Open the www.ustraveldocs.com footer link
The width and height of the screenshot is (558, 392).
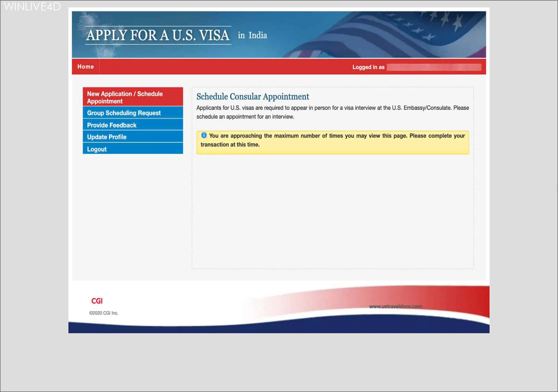[395, 307]
